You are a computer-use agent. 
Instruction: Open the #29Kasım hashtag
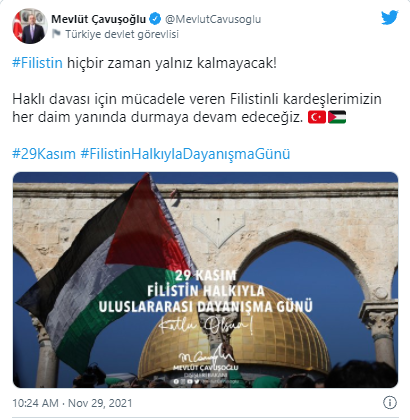click(44, 154)
